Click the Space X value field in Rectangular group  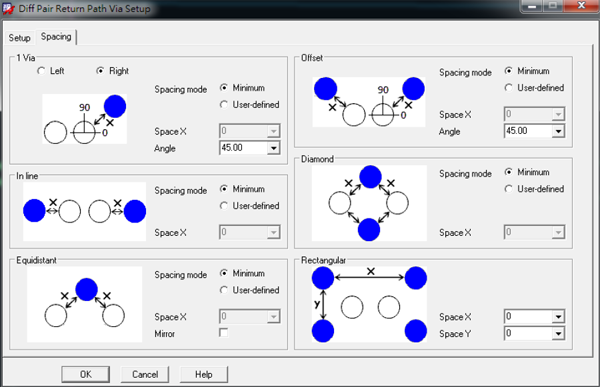pos(528,317)
